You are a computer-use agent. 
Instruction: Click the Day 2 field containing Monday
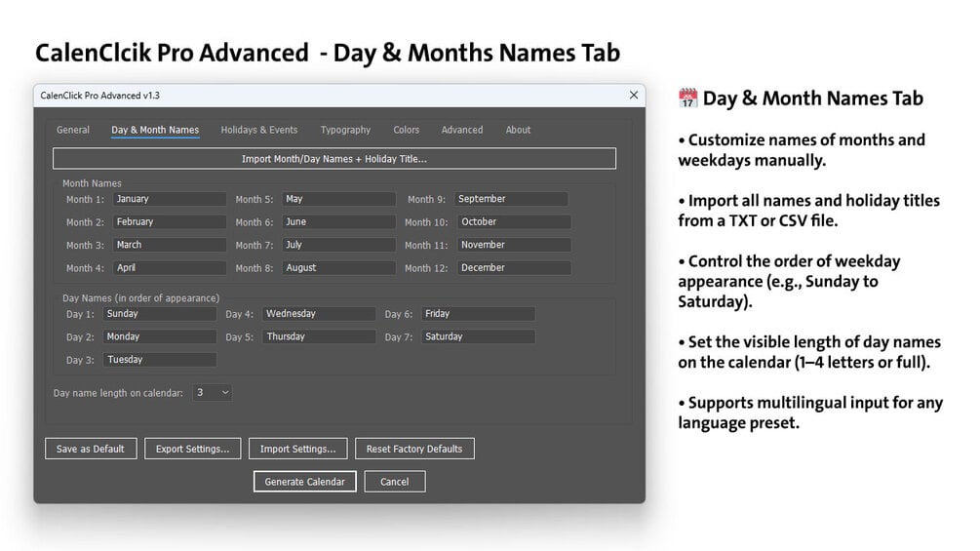point(160,336)
